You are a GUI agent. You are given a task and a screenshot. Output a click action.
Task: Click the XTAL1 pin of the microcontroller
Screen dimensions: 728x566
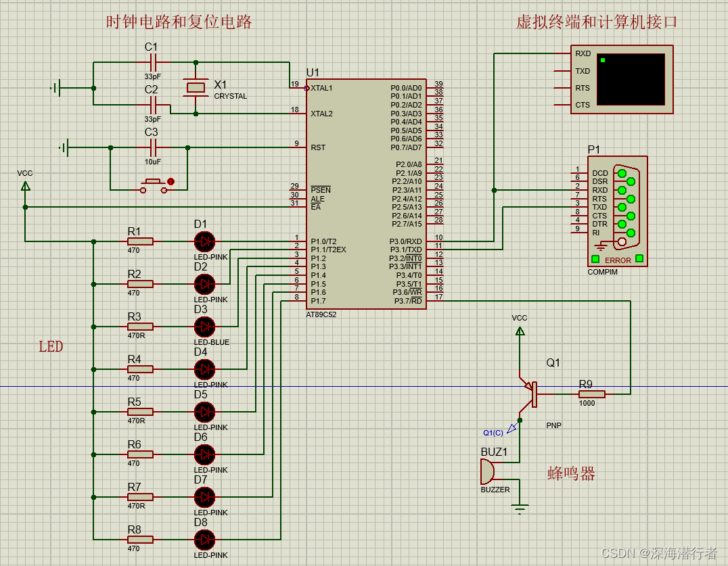tap(319, 88)
